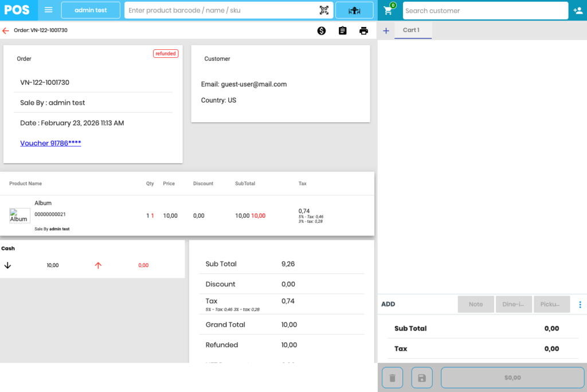Switch to the Cart 1 tab
This screenshot has width=587, height=392.
coord(413,30)
